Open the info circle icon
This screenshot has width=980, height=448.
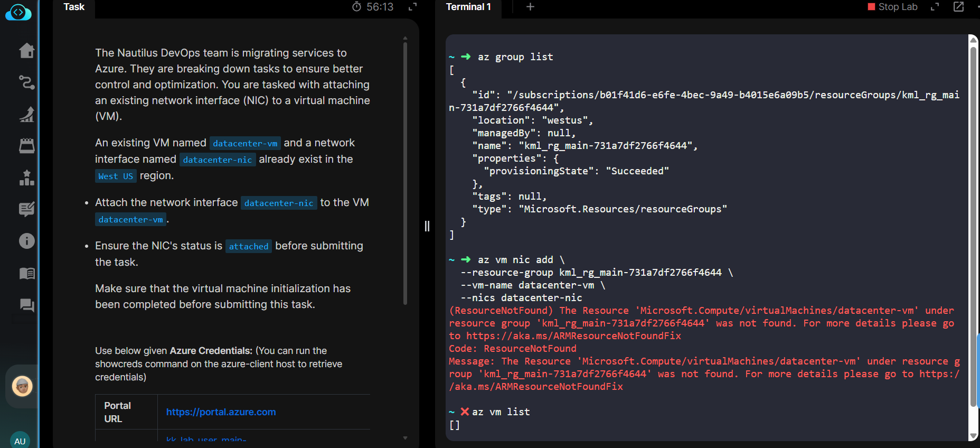pyautogui.click(x=26, y=241)
